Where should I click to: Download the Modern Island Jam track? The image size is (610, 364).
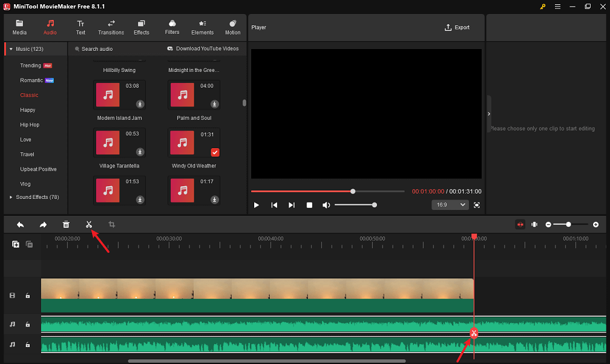pyautogui.click(x=140, y=104)
